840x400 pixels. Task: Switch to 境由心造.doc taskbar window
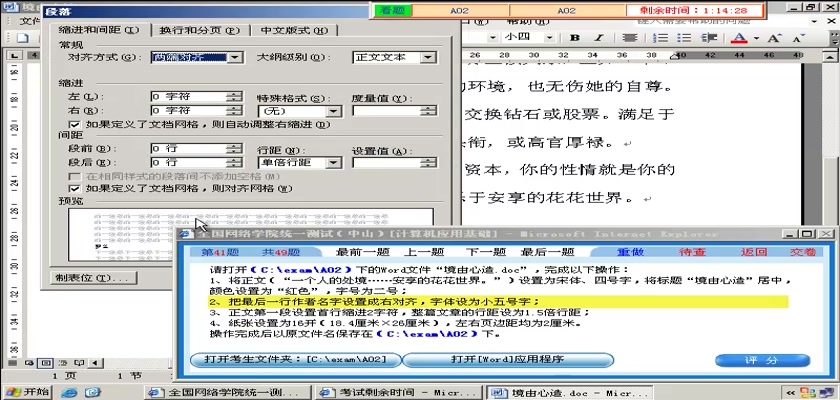click(568, 393)
